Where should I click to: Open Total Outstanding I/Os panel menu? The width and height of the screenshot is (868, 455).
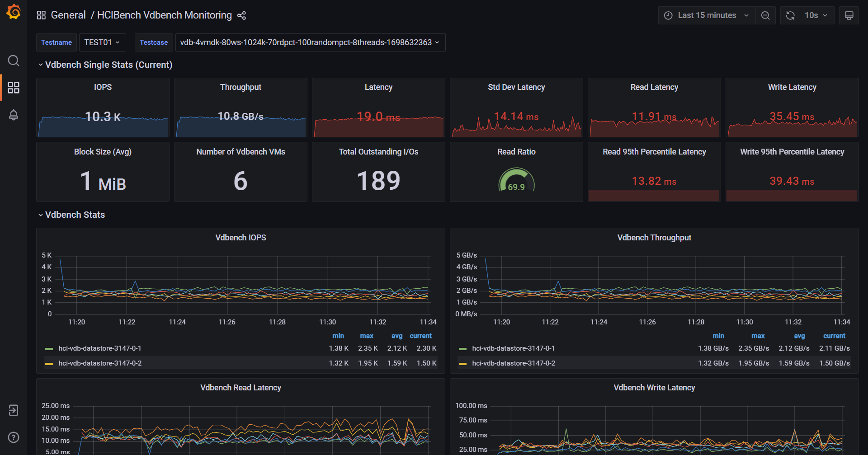tap(378, 152)
